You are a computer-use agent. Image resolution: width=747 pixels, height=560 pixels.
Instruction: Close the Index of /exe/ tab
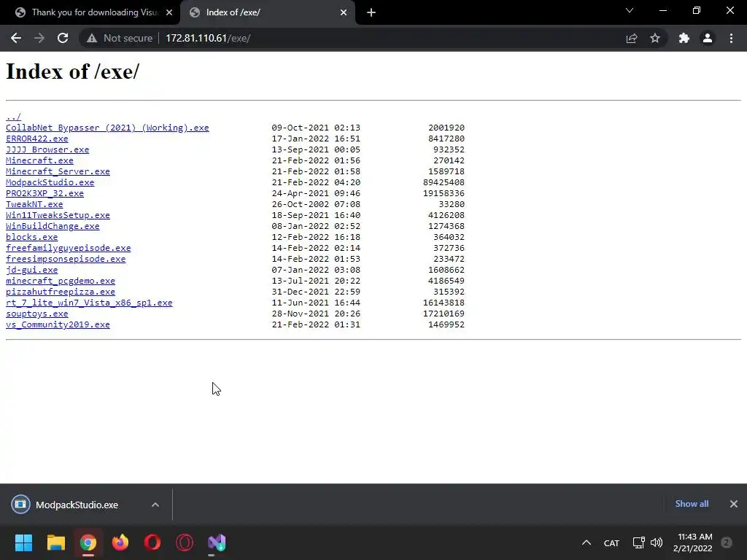344,12
